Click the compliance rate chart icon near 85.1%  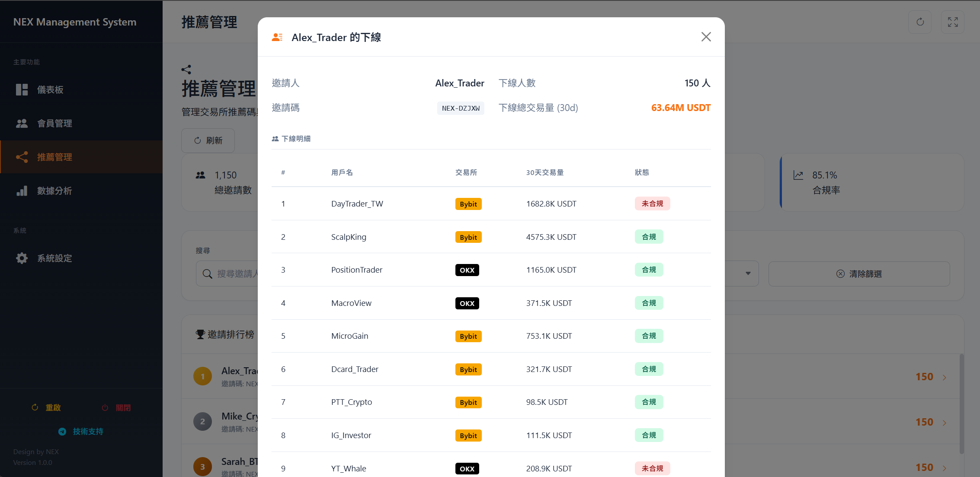point(798,175)
